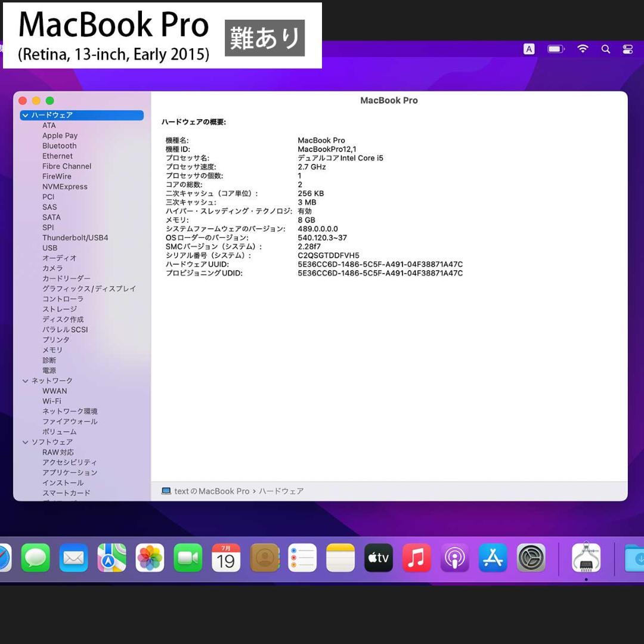Open the Mail app in Dock

(73, 558)
